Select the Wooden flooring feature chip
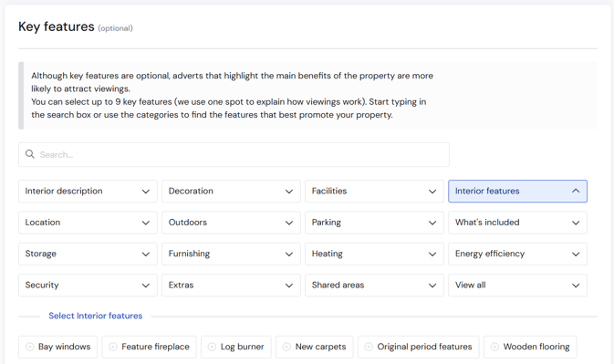This screenshot has width=614, height=364. [530, 347]
